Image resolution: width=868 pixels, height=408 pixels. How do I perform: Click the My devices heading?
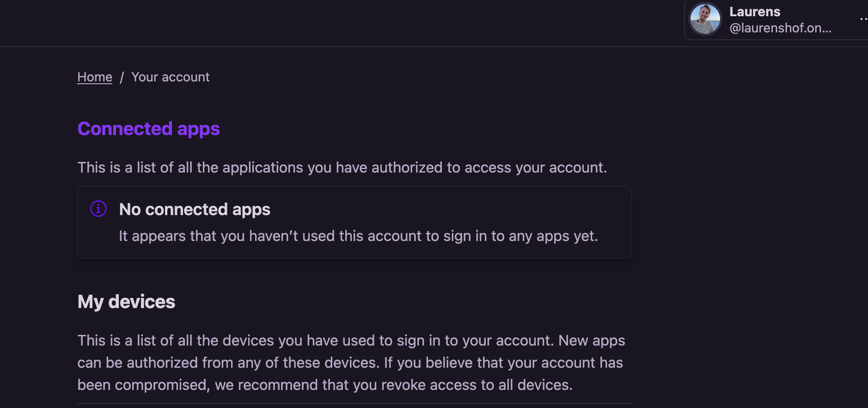click(126, 302)
